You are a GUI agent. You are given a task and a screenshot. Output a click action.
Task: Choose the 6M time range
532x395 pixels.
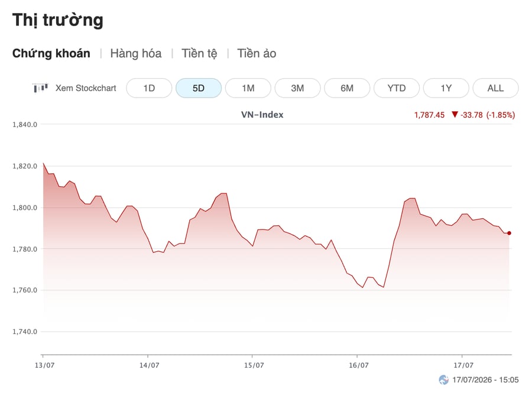click(x=347, y=88)
